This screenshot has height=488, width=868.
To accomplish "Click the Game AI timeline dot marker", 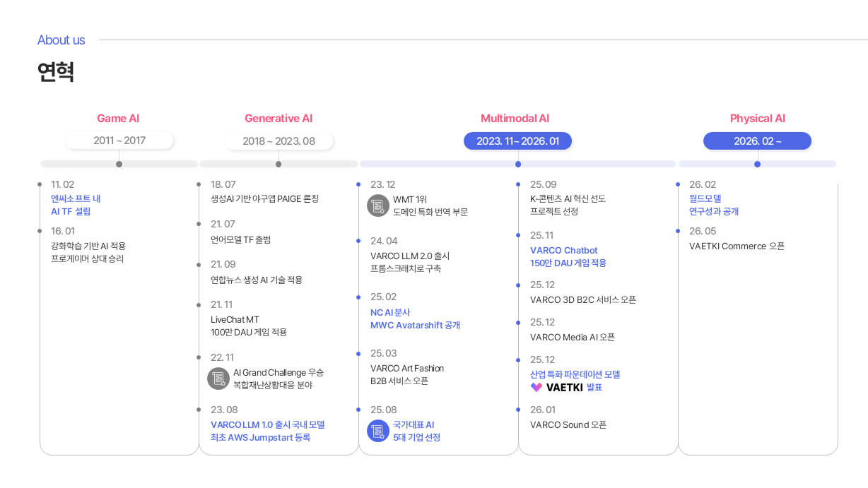I will 119,164.
